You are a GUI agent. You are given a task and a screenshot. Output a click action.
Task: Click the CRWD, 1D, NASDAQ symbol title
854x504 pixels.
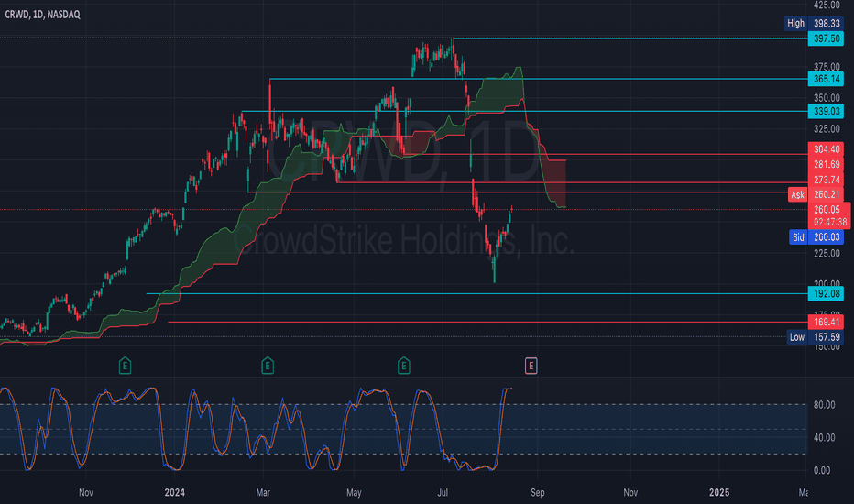(42, 15)
